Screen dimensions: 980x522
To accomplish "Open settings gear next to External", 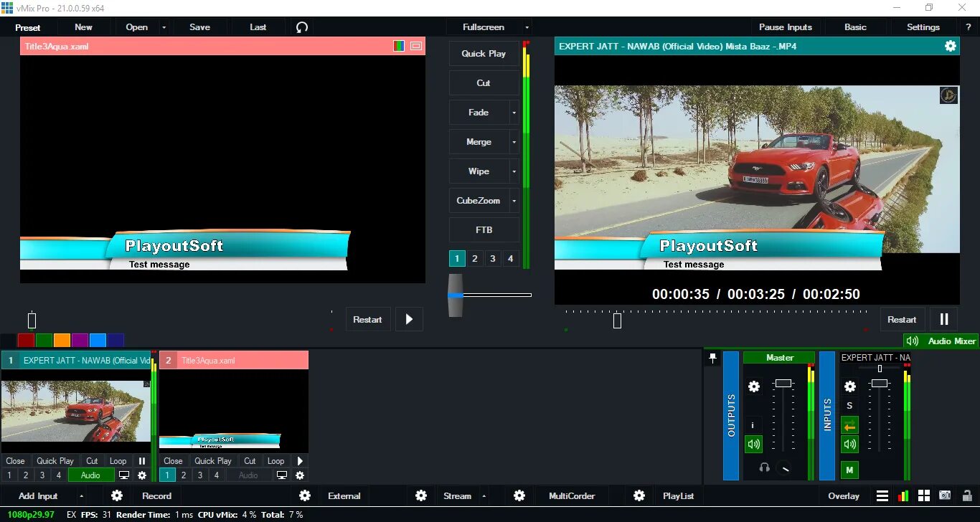I will pos(305,495).
